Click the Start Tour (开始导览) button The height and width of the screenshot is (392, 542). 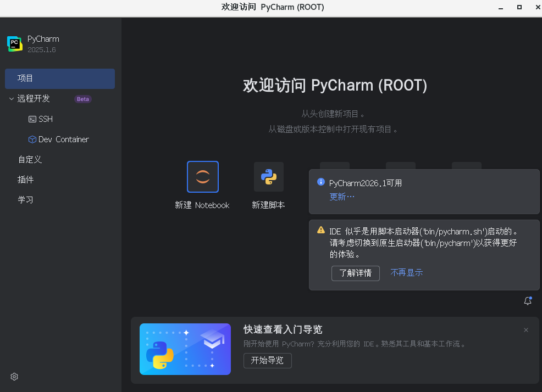pos(268,361)
